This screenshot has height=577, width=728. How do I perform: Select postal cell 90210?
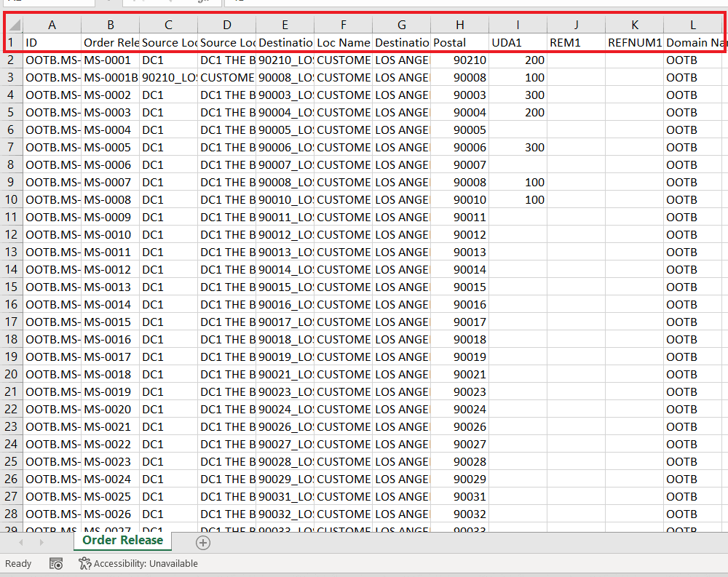460,60
